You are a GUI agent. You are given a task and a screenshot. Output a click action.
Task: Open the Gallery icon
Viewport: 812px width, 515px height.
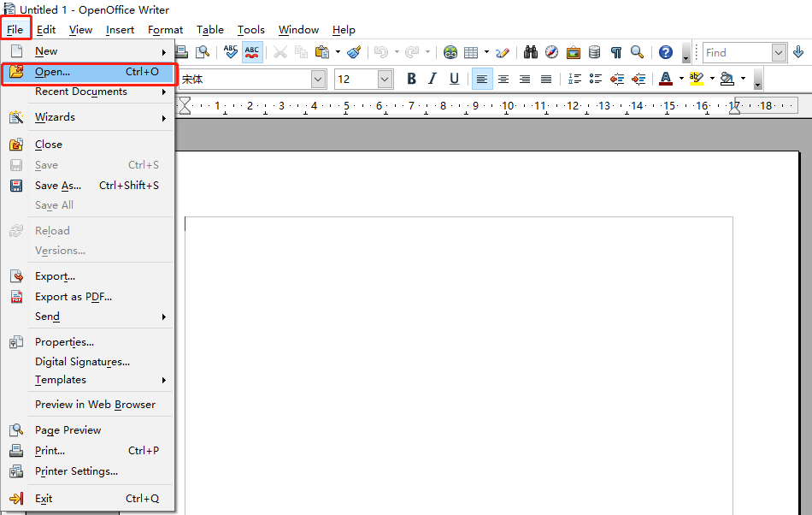[x=574, y=52]
